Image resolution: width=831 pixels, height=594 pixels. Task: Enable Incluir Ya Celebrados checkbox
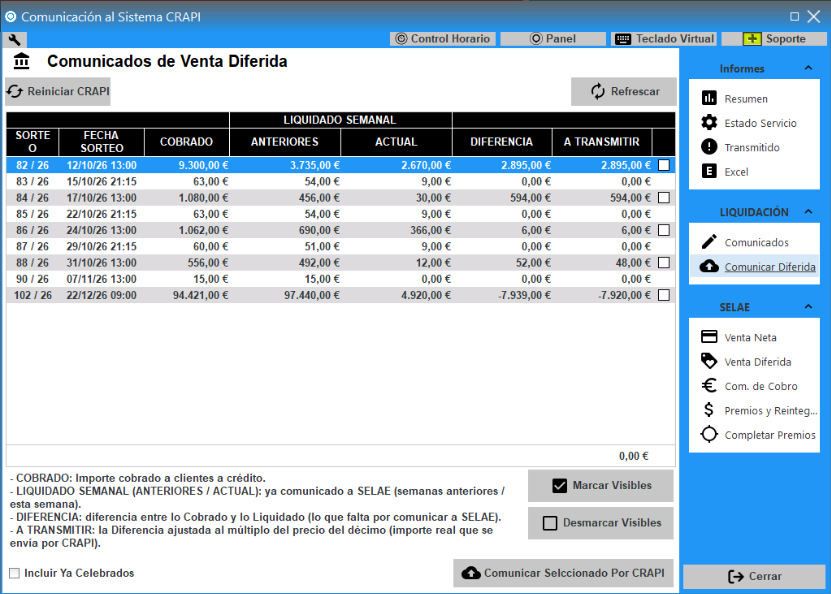pos(15,573)
